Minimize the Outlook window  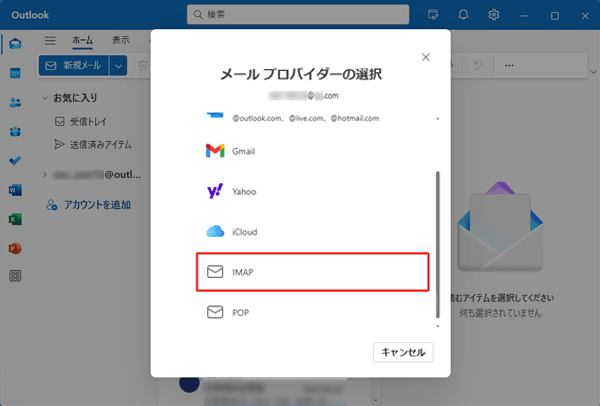coord(524,16)
